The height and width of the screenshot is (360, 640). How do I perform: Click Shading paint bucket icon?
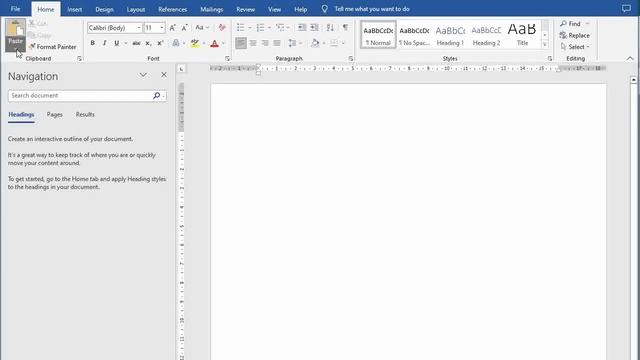[x=315, y=43]
